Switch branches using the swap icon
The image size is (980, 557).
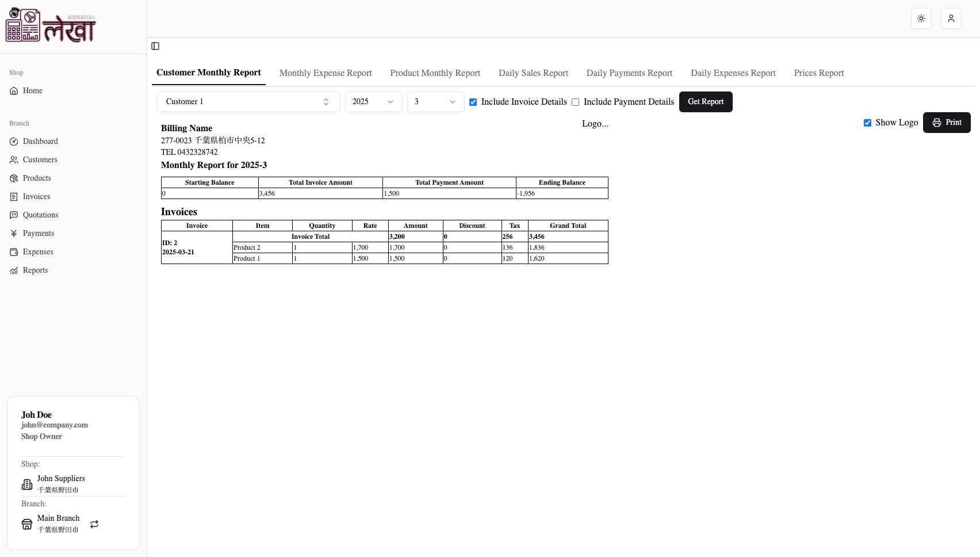click(94, 524)
